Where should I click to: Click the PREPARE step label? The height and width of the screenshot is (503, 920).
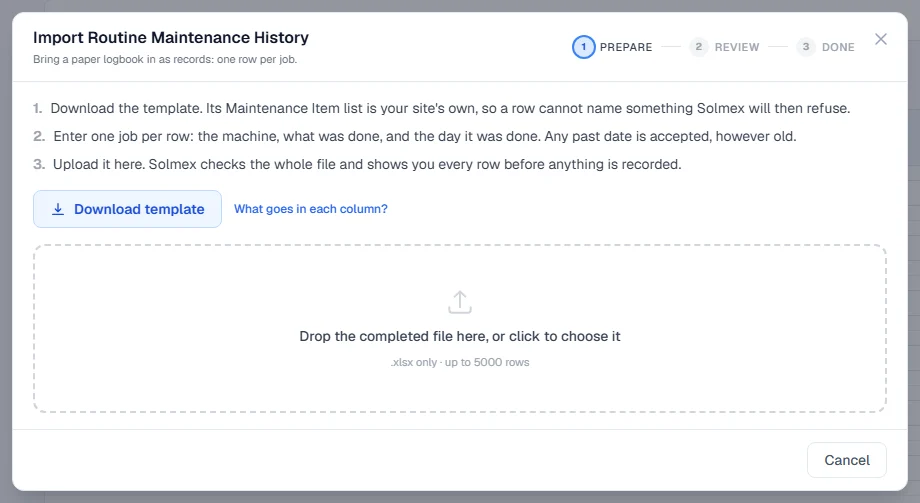(625, 47)
